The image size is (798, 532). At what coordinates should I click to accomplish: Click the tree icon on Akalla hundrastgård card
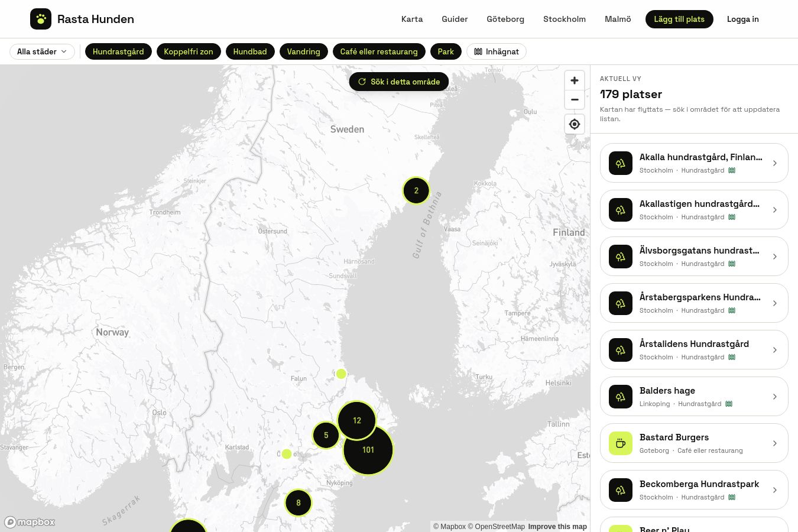[x=621, y=163]
